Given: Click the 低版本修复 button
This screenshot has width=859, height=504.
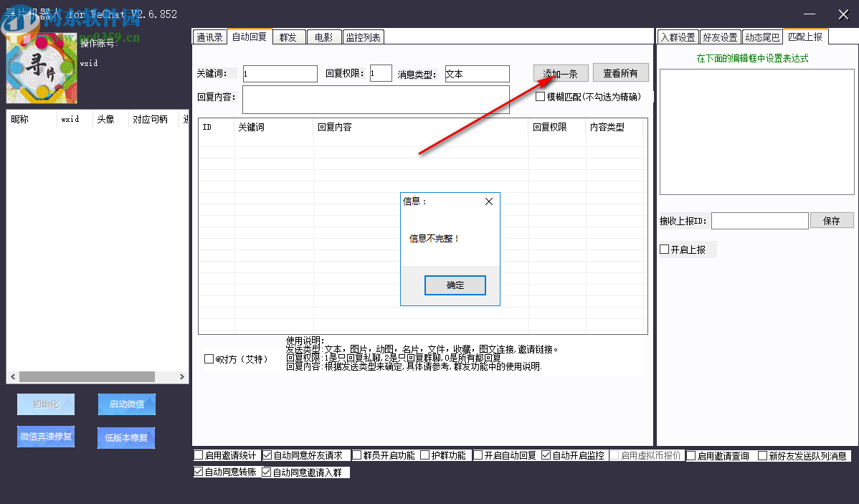Looking at the screenshot, I should (125, 437).
